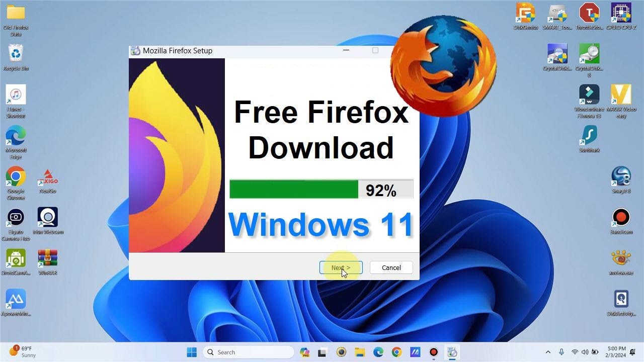Select the DroidCam desktop shortcut
The height and width of the screenshot is (362, 644).
pyautogui.click(x=16, y=262)
